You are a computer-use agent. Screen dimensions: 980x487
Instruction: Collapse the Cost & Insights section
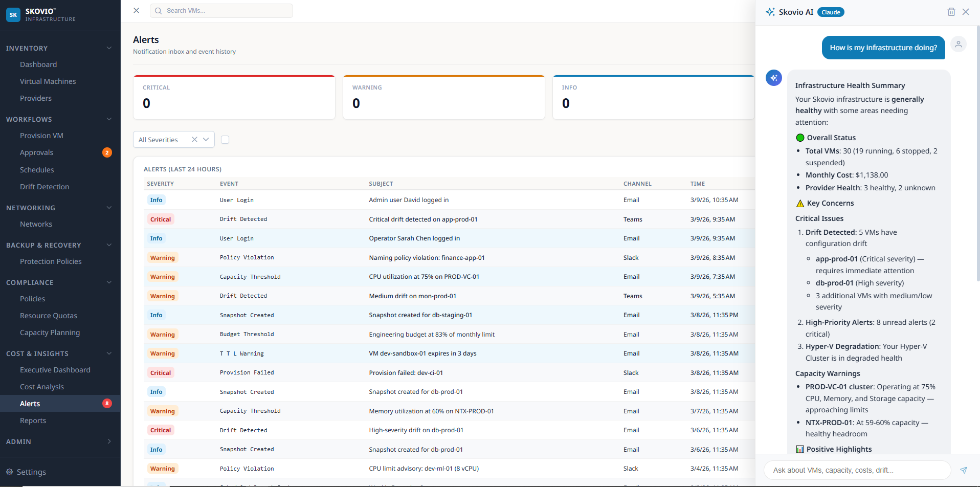pyautogui.click(x=109, y=353)
